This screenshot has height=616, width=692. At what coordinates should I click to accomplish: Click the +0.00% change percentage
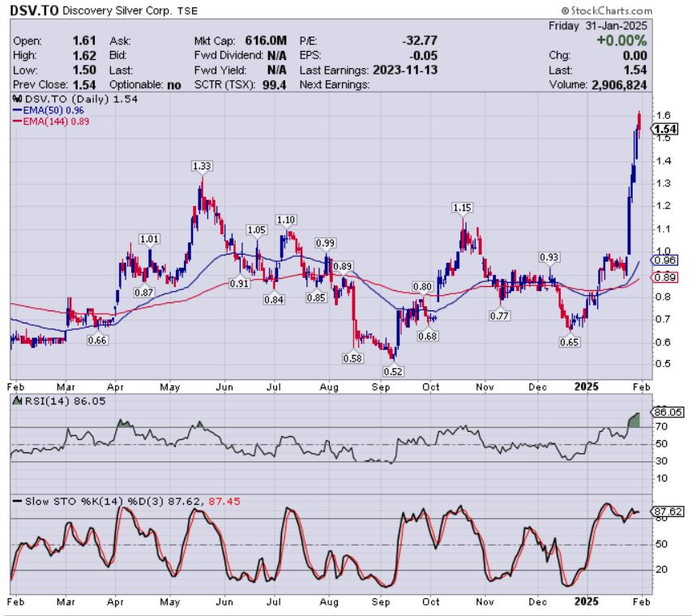(x=622, y=41)
